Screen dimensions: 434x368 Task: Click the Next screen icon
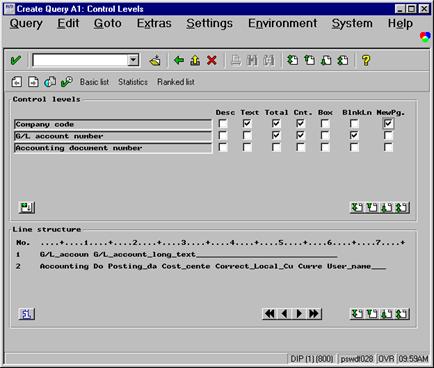tap(33, 82)
